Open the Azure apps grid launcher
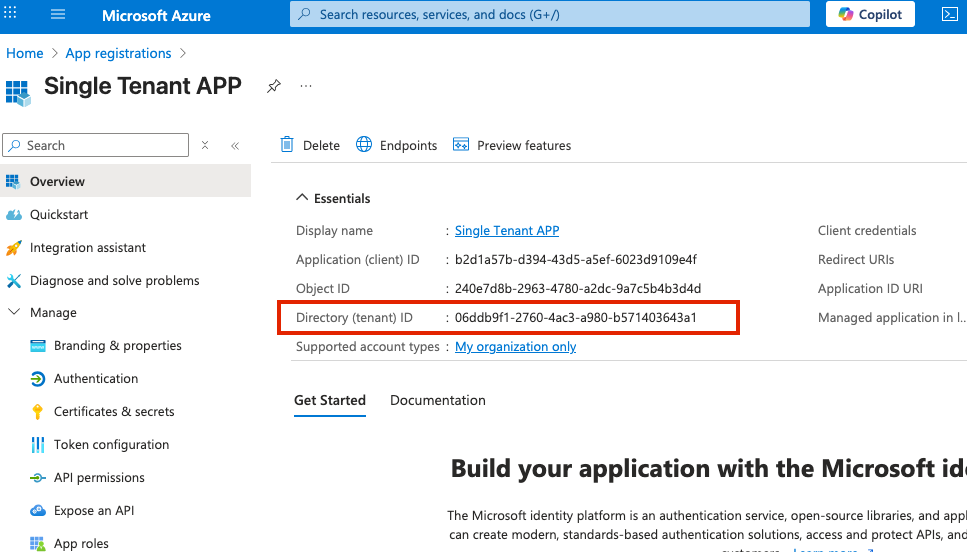Viewport: 967px width, 552px height. 10,12
